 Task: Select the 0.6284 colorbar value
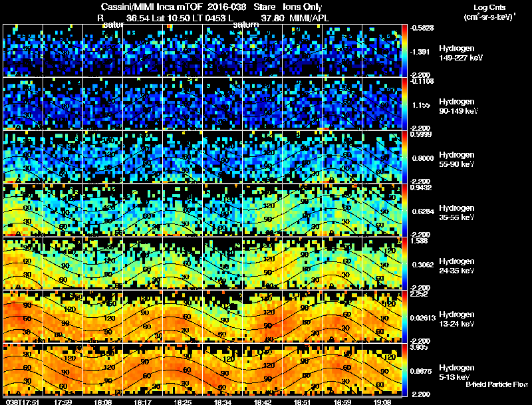422,211
